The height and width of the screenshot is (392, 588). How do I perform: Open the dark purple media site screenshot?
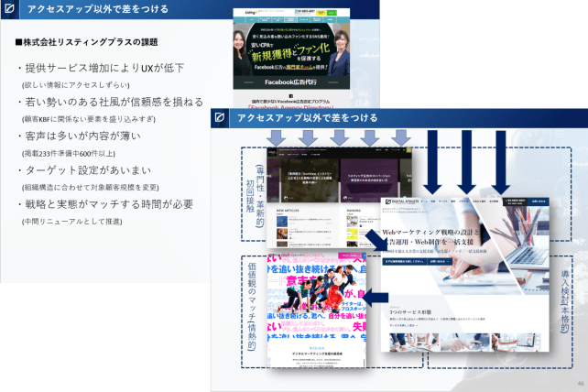pyautogui.click(x=340, y=197)
